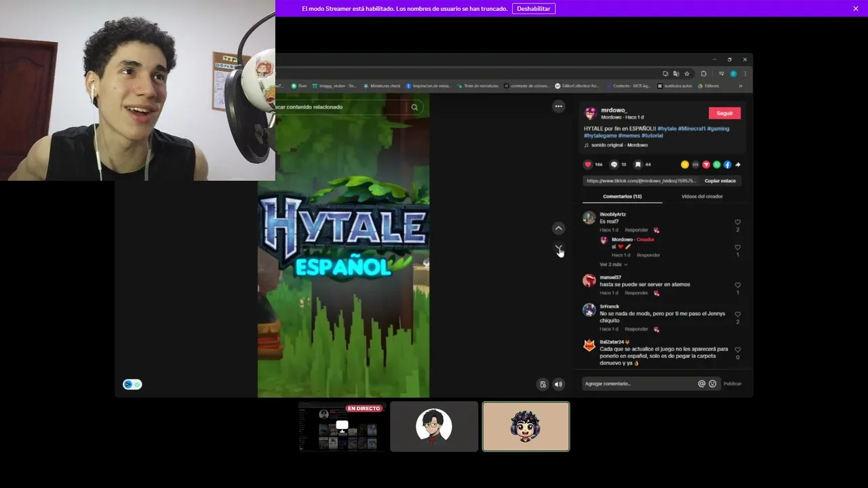This screenshot has height=488, width=868.
Task: Open the 'Editores' bookmark
Action: (x=709, y=86)
